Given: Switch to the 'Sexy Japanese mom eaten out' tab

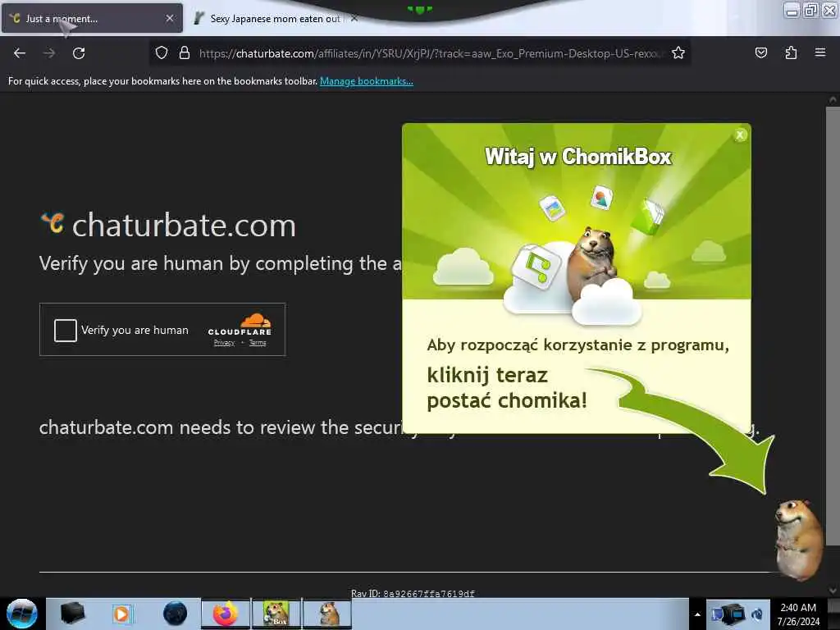Looking at the screenshot, I should (x=275, y=19).
